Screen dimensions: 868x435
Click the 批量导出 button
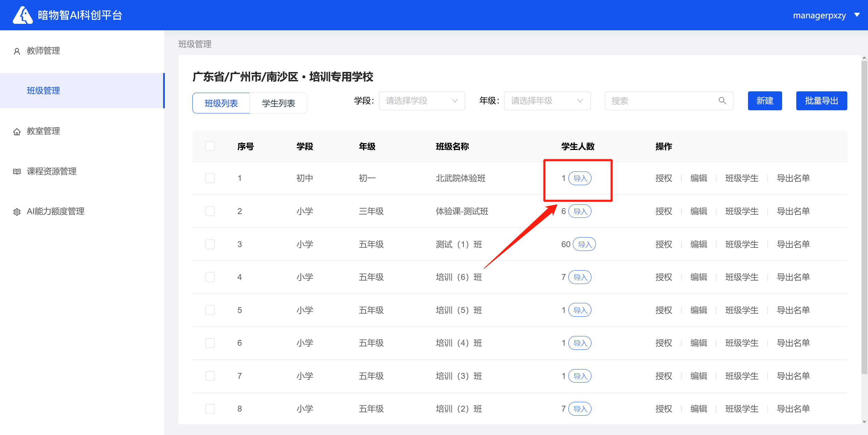click(x=821, y=101)
